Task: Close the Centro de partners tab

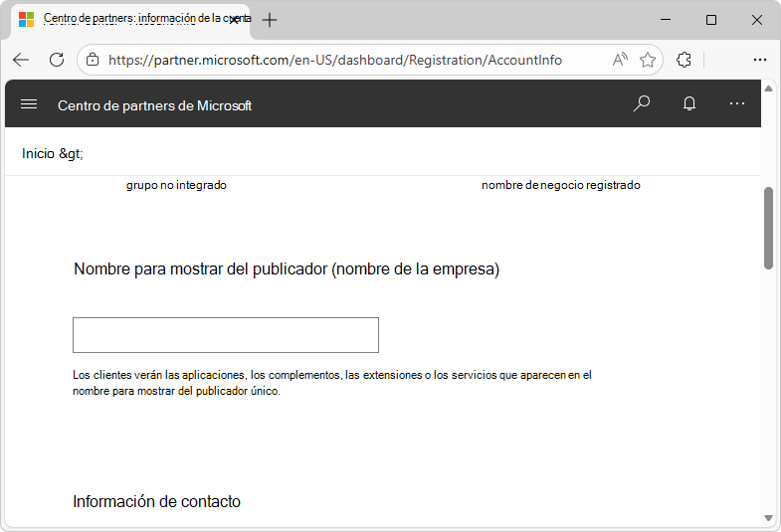Action: click(x=234, y=20)
